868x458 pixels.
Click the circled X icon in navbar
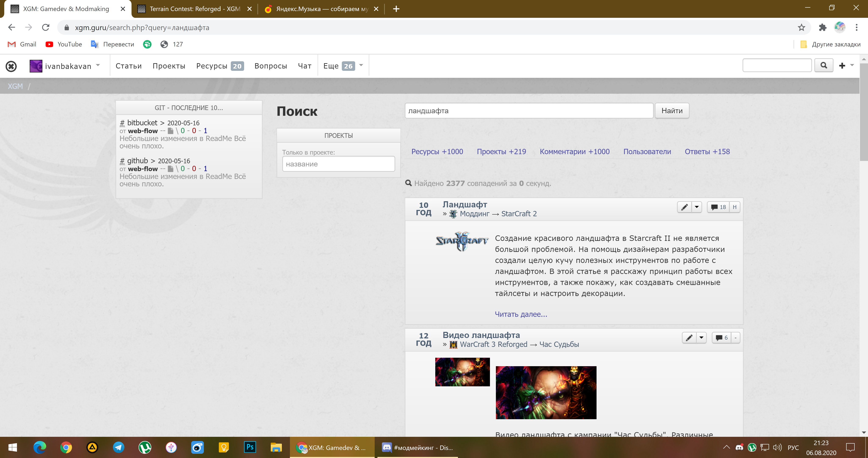click(x=11, y=66)
